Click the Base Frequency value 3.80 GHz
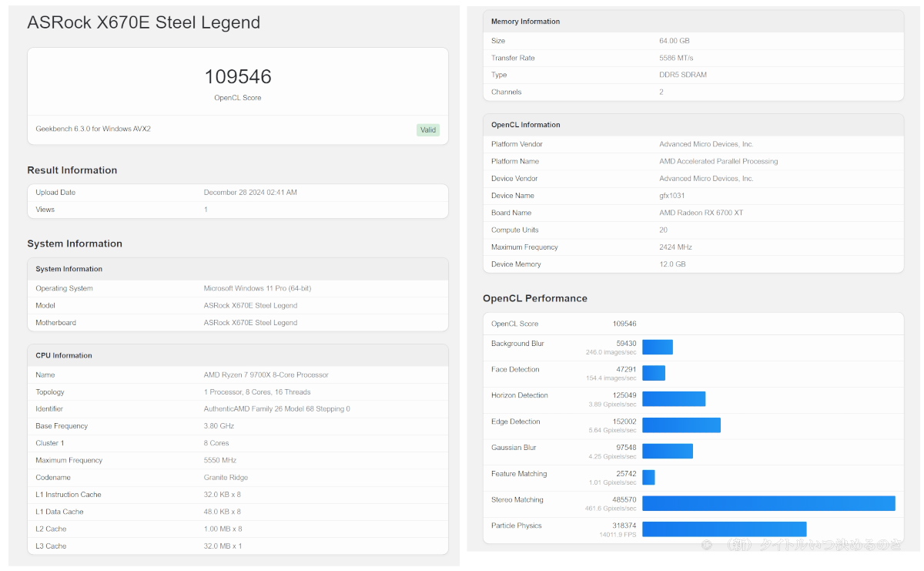924x571 pixels. (x=219, y=426)
